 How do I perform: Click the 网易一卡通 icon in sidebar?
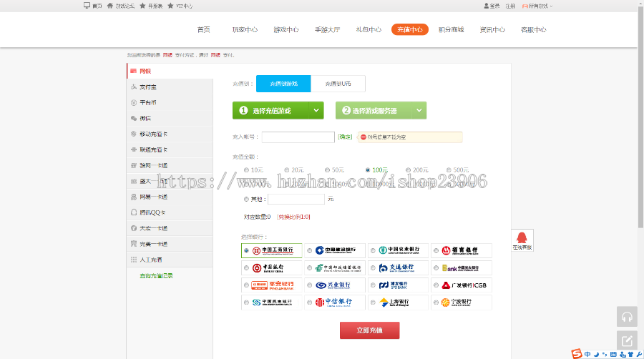(x=134, y=197)
